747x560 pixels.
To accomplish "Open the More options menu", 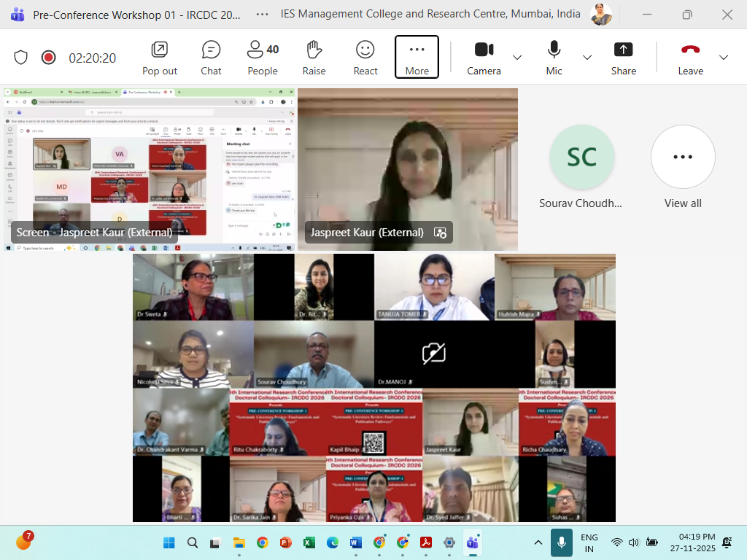I will 417,57.
